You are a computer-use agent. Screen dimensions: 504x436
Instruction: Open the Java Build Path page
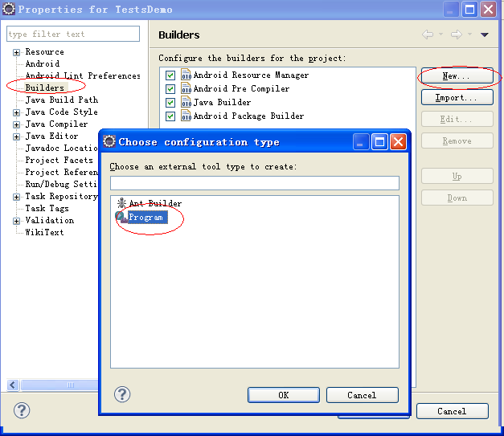(62, 100)
